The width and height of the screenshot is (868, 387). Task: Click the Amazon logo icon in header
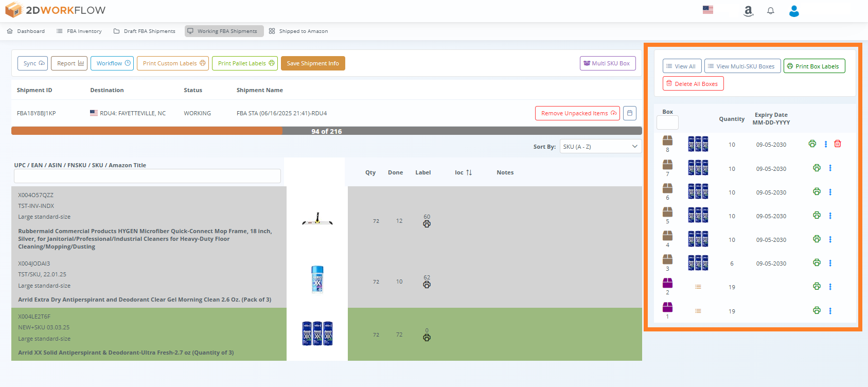[x=748, y=11]
